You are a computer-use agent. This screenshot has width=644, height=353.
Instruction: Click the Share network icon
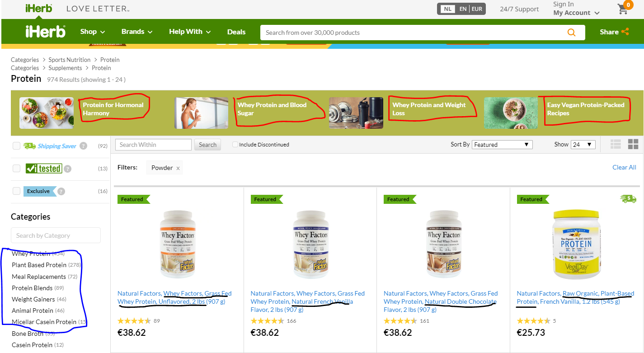click(625, 32)
